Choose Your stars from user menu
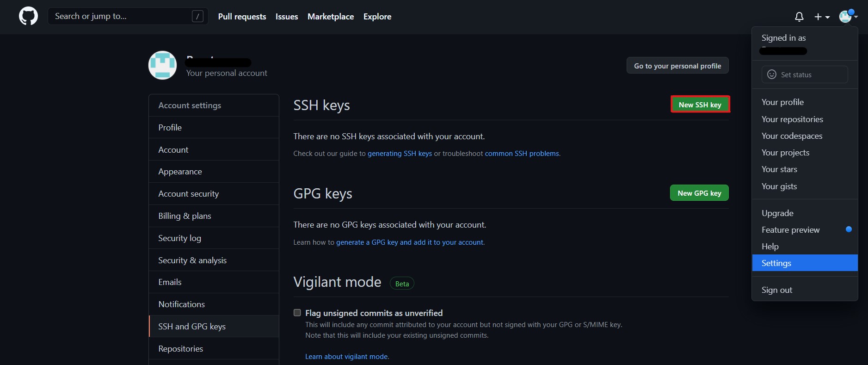 coord(805,169)
